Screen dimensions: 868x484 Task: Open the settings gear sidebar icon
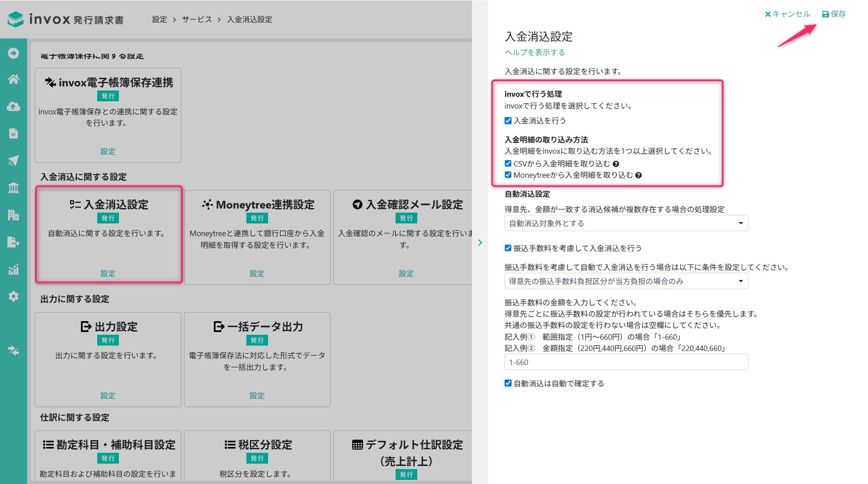14,296
